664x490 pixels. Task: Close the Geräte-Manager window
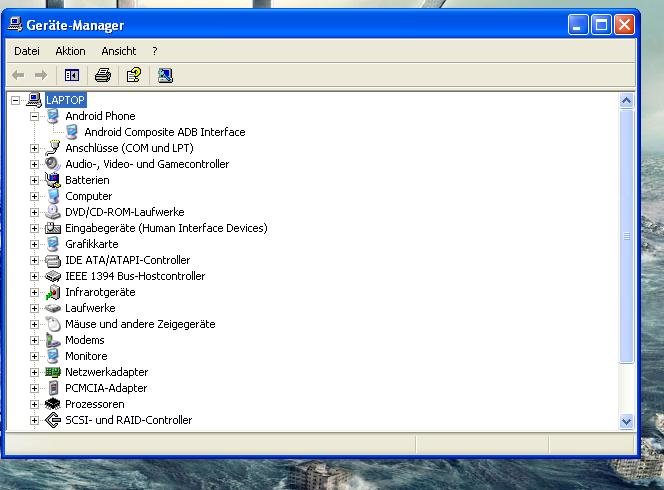click(624, 25)
